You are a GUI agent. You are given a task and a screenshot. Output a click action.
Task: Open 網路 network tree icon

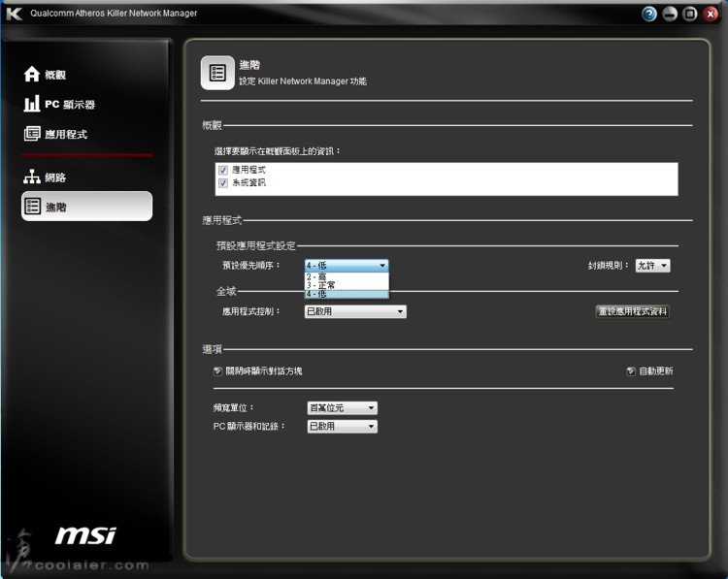tap(32, 177)
